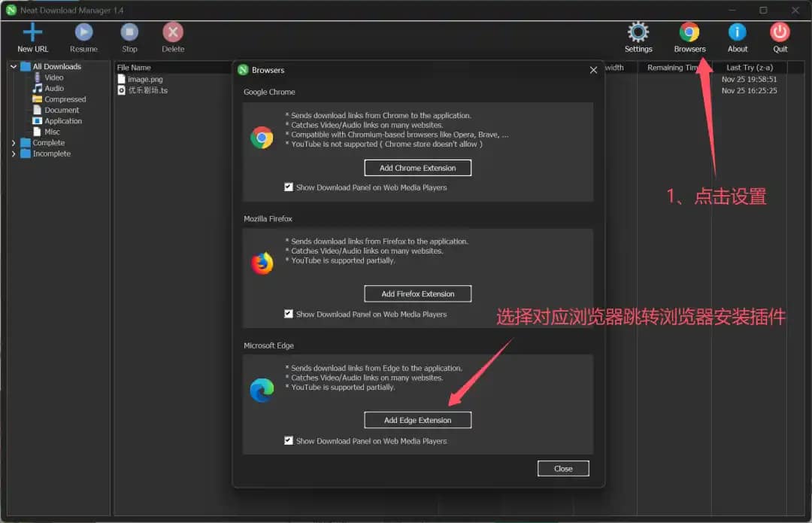The height and width of the screenshot is (523, 812).
Task: Toggle Chrome Show Download Panel checkbox
Action: [289, 187]
